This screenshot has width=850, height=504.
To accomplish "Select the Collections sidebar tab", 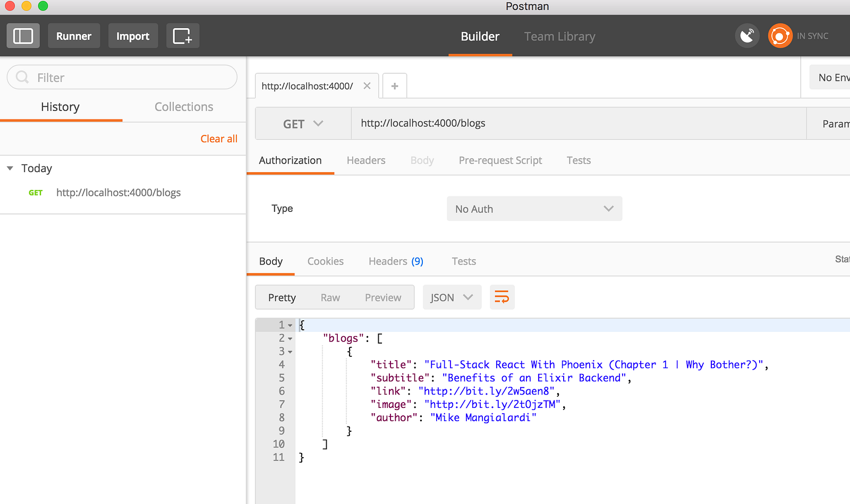I will pos(184,107).
